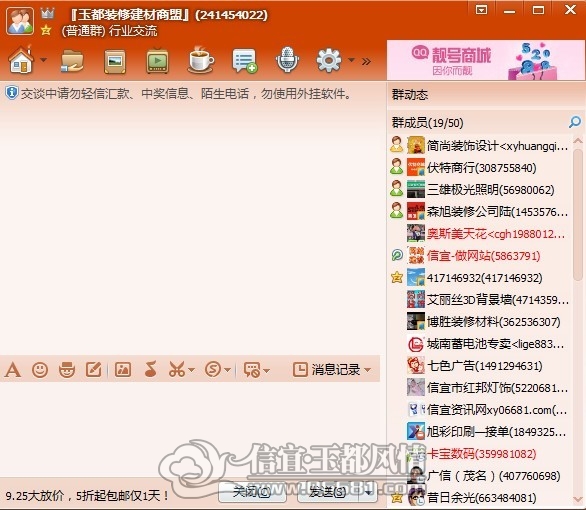Viewport: 586px width, 510px height.
Task: Select member 信宜资讯网xy06681.com
Action: click(x=480, y=410)
